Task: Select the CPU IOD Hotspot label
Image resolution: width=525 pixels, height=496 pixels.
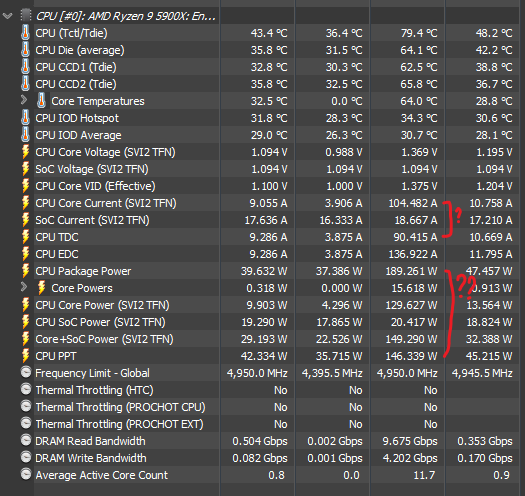Action: 77,118
